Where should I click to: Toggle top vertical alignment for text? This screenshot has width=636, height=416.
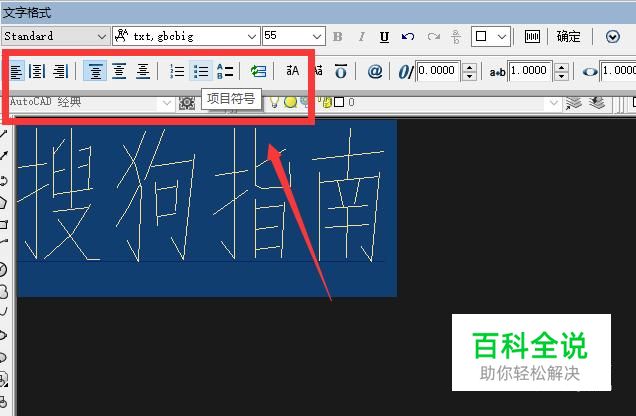(x=95, y=71)
